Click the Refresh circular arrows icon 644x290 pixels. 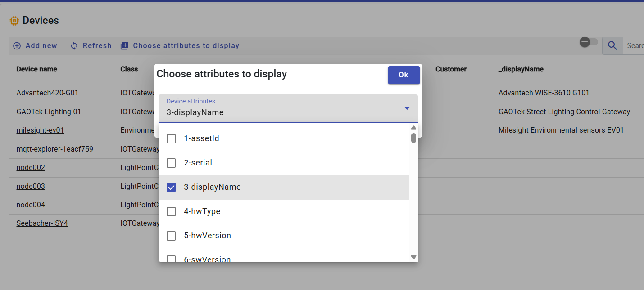click(x=74, y=46)
